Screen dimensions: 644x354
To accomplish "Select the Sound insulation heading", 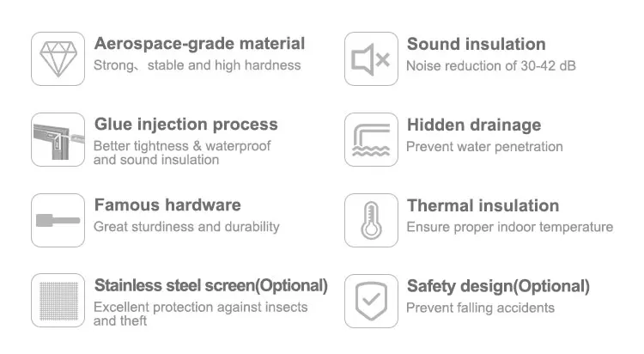I will click(x=476, y=44).
